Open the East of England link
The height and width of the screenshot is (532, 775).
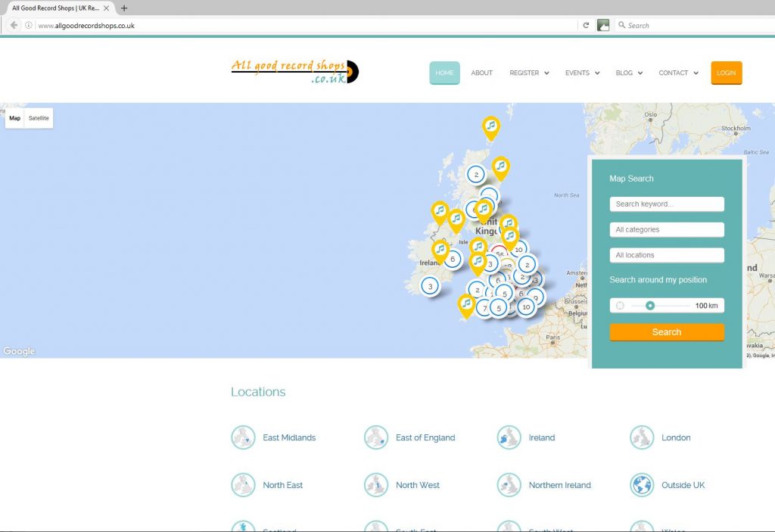click(425, 437)
